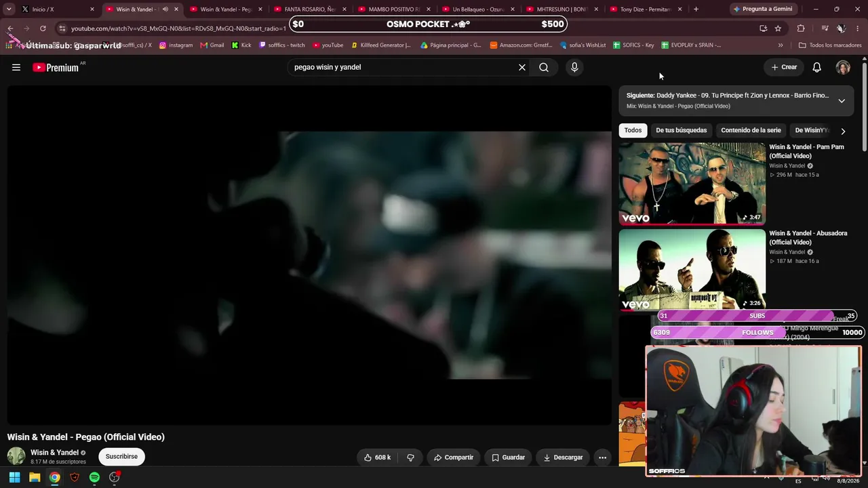
Task: Select the De tus búsquedas chip
Action: (682, 130)
